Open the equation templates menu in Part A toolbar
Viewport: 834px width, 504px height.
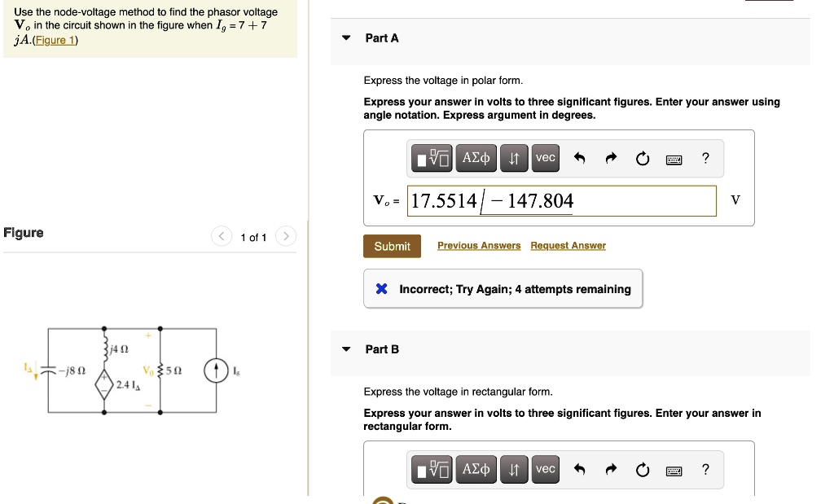pyautogui.click(x=431, y=158)
